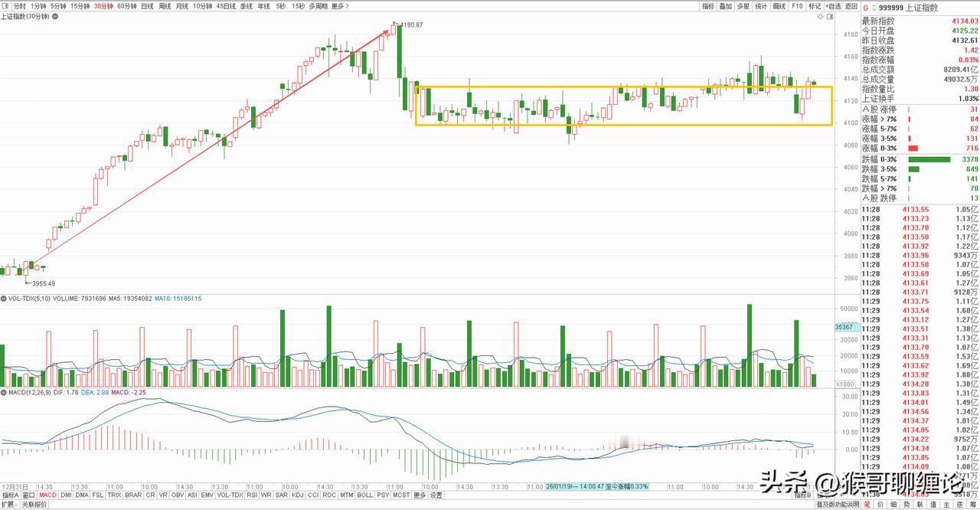The height and width of the screenshot is (510, 980).
Task: Select the MACD indicator tab
Action: click(x=48, y=495)
